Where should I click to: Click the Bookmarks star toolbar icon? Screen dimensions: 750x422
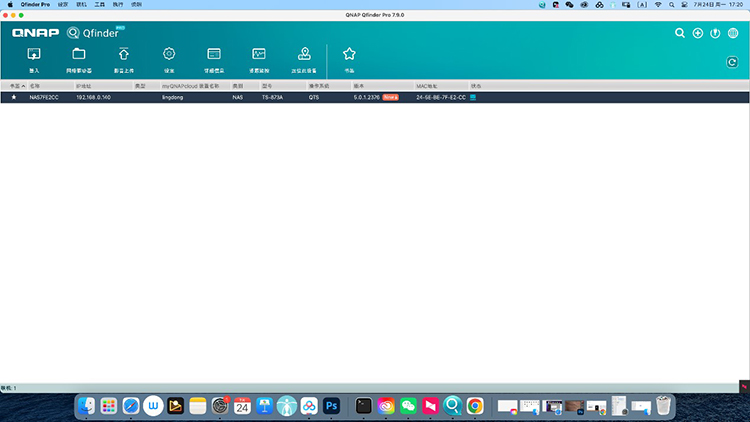click(349, 54)
